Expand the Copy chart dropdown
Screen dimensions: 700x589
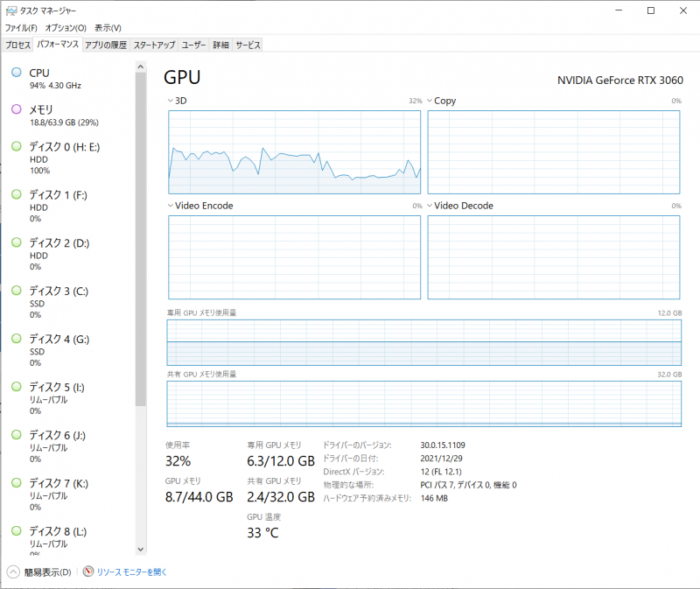(428, 101)
